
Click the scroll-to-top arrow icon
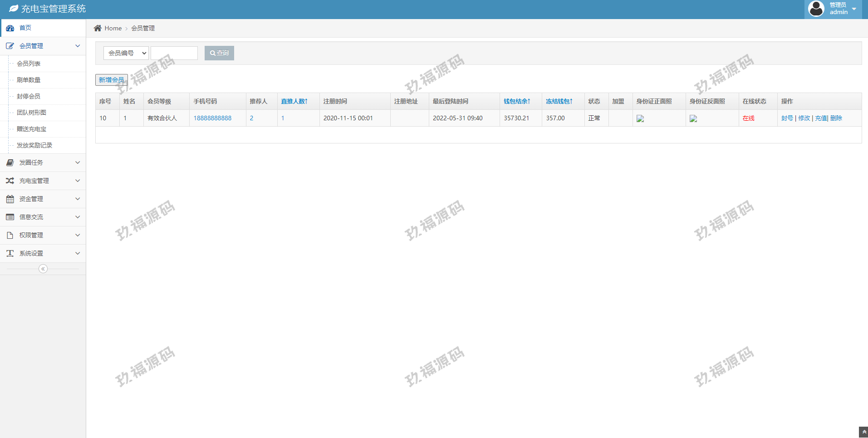click(x=863, y=432)
